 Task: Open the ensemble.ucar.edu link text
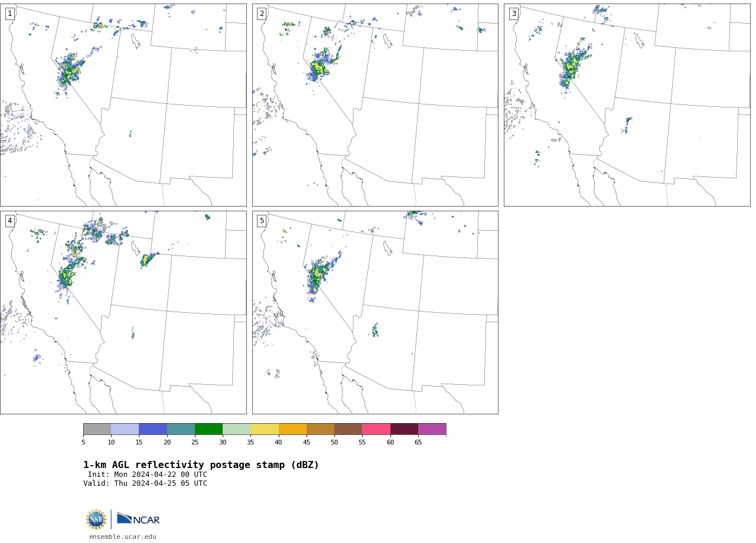123,537
